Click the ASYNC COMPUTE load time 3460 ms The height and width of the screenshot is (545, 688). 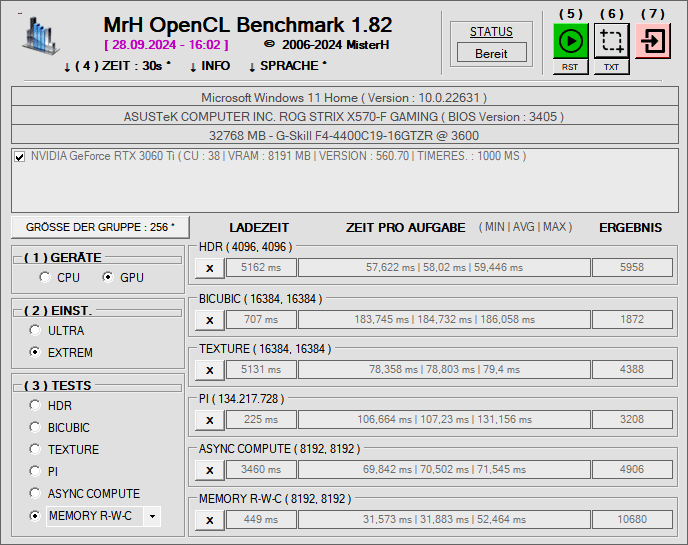(261, 470)
